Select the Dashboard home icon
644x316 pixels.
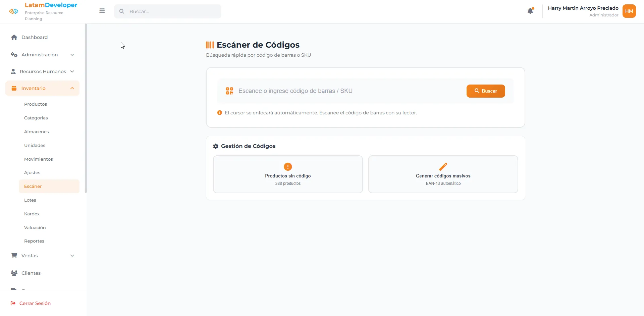click(x=14, y=37)
